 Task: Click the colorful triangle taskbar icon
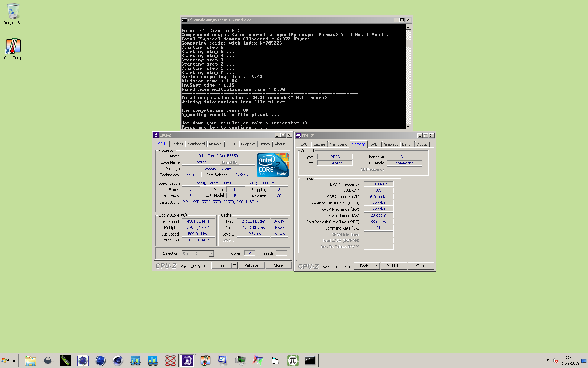pyautogui.click(x=258, y=361)
